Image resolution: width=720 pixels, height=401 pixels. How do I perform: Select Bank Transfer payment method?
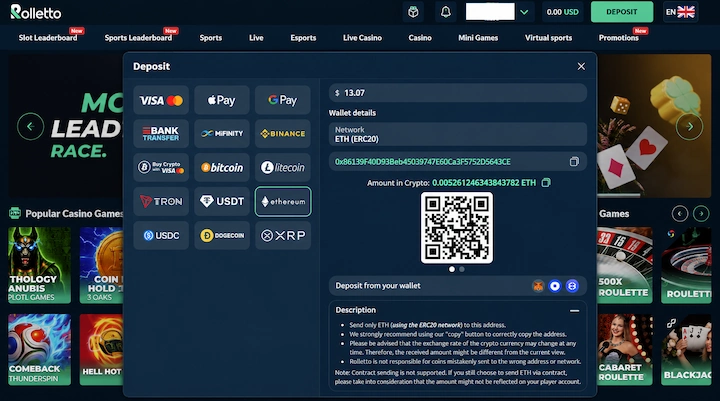click(161, 134)
